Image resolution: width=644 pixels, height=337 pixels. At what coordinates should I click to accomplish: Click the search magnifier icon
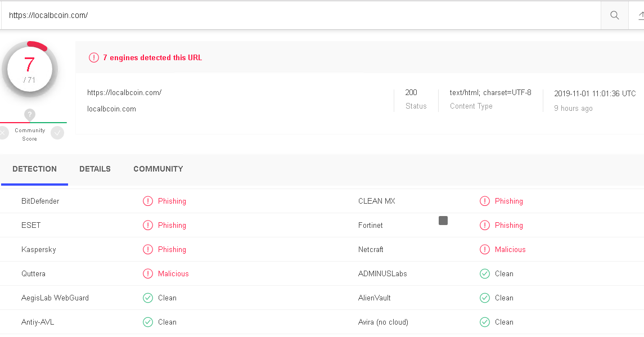tap(614, 15)
